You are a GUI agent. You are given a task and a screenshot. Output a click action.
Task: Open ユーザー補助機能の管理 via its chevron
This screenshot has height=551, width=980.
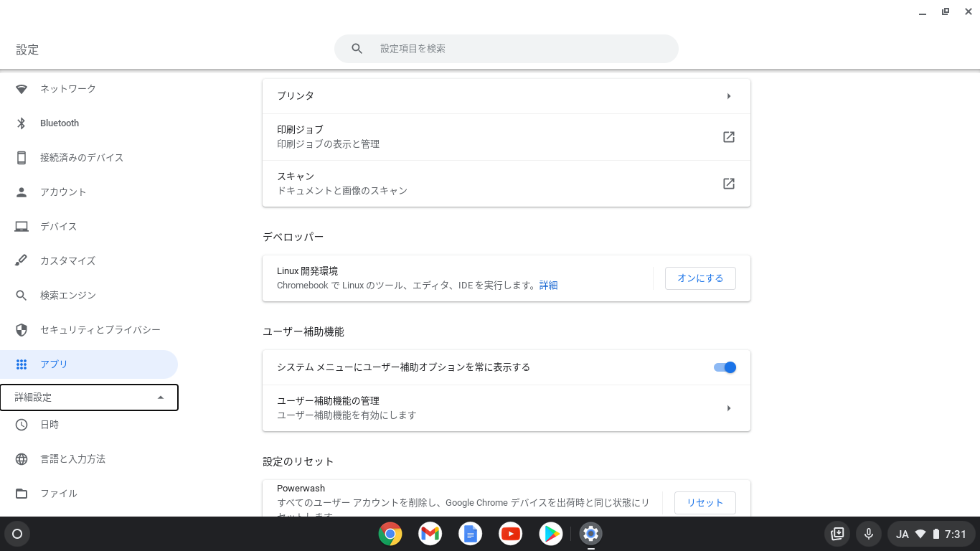729,408
